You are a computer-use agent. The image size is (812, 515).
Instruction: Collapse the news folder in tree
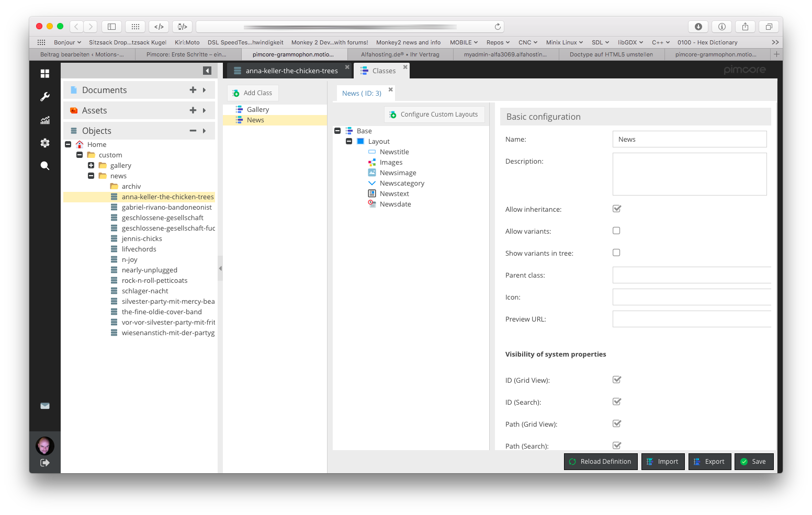pos(91,176)
